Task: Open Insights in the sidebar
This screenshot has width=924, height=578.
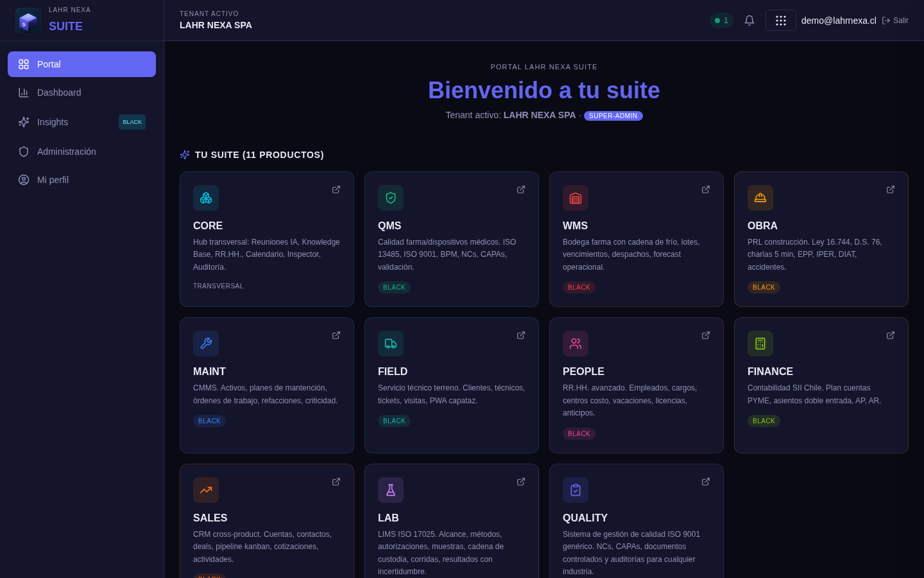Action: (x=81, y=122)
